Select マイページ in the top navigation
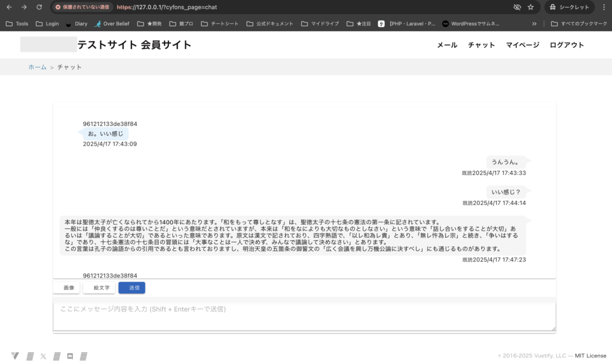Image resolution: width=612 pixels, height=364 pixels. click(522, 45)
